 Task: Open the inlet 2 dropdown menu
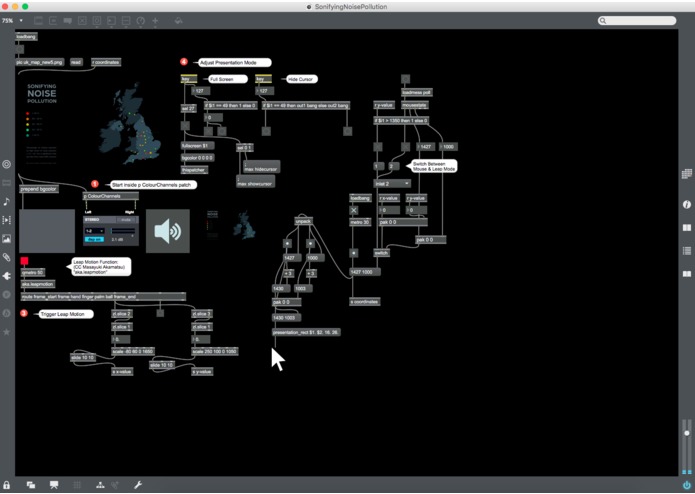pos(392,183)
